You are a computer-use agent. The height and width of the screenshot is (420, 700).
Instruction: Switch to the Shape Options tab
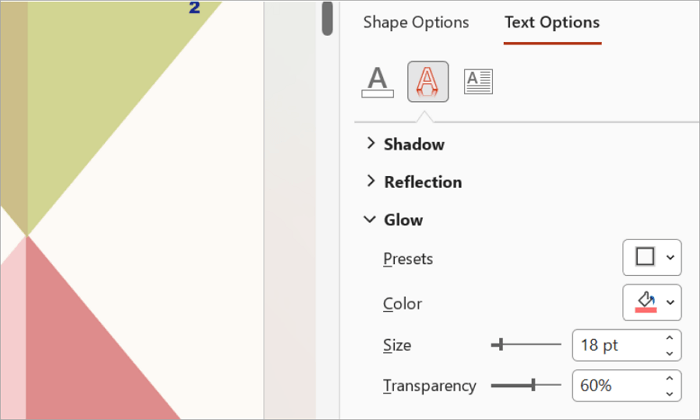click(x=416, y=22)
